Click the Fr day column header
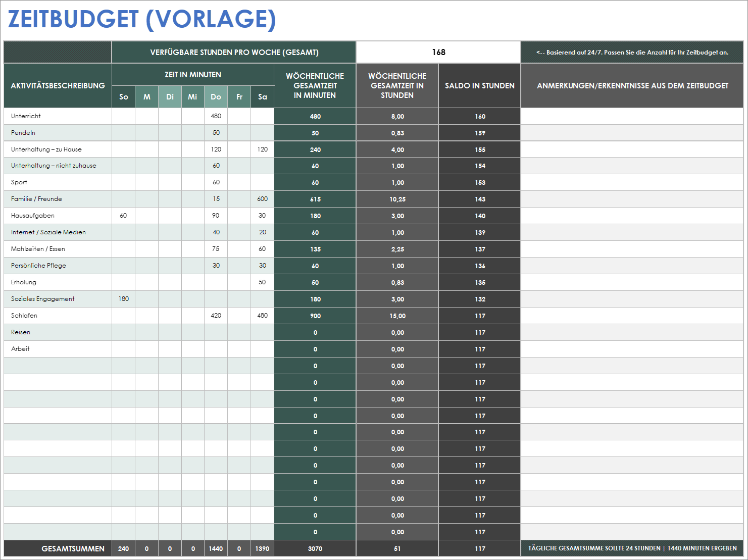 (x=239, y=96)
